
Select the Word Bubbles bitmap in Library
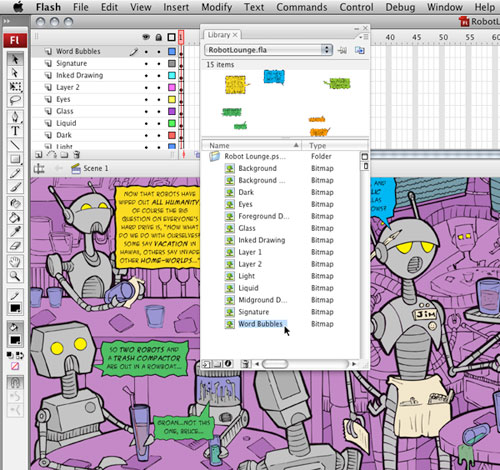(260, 324)
